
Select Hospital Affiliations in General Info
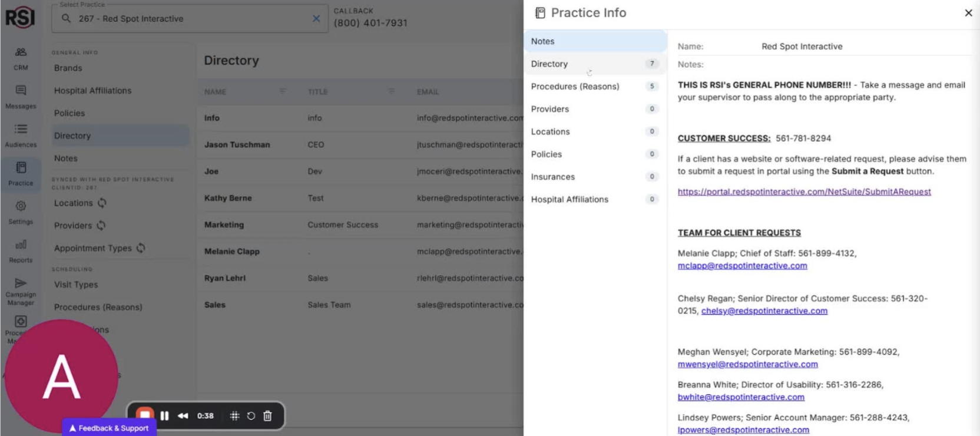(x=93, y=91)
